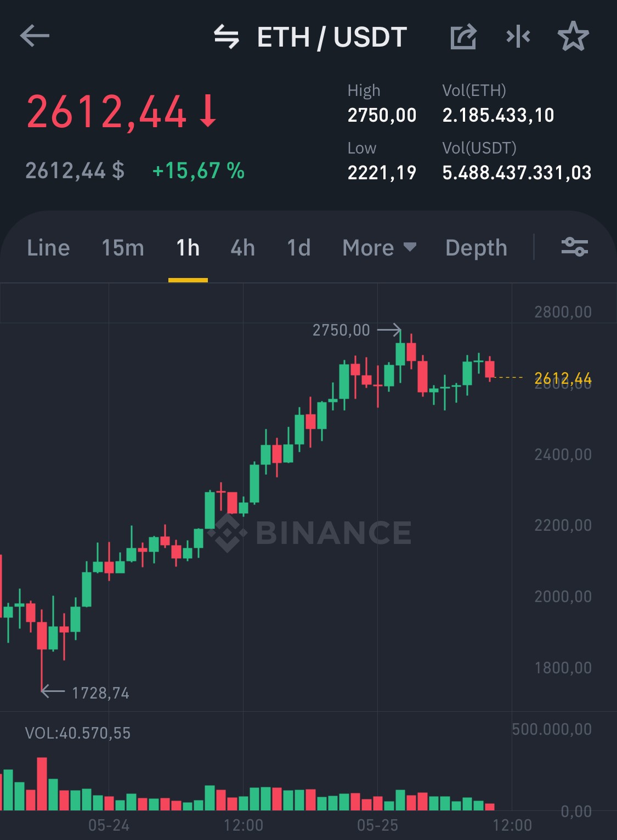
Task: Select the 4h interval tab
Action: point(243,248)
